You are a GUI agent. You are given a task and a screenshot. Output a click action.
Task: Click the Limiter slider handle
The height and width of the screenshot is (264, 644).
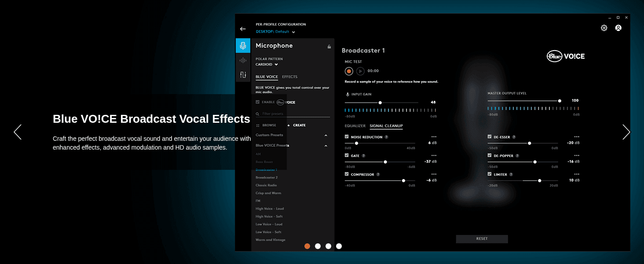tap(539, 180)
